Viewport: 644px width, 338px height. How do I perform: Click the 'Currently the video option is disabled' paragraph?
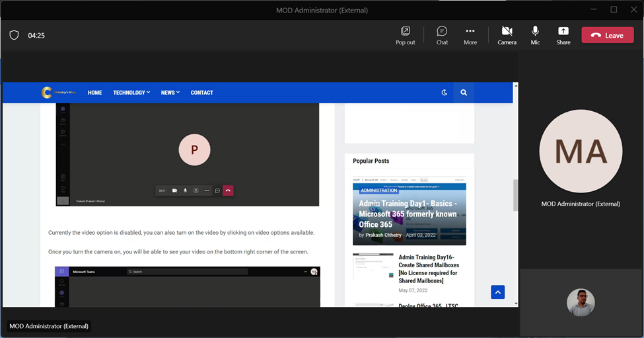(x=181, y=233)
